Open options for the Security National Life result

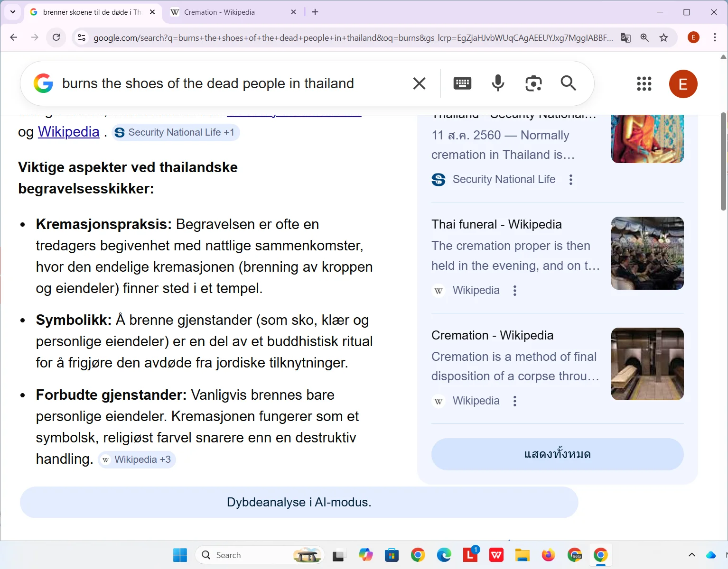click(x=570, y=180)
